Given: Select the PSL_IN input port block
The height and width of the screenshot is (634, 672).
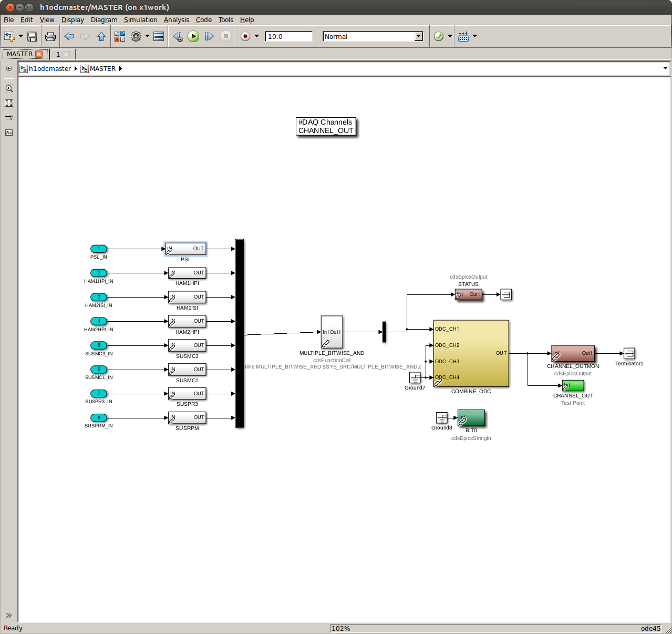Looking at the screenshot, I should click(99, 249).
